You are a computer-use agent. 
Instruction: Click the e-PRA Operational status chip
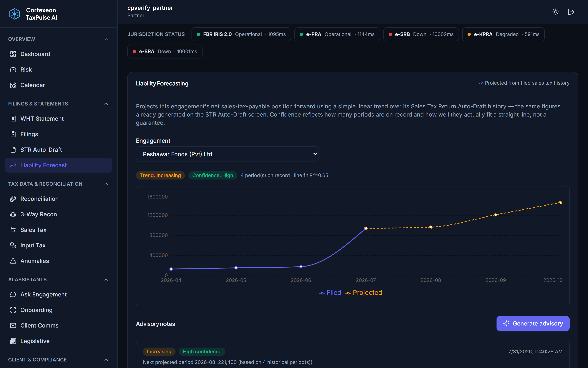337,34
